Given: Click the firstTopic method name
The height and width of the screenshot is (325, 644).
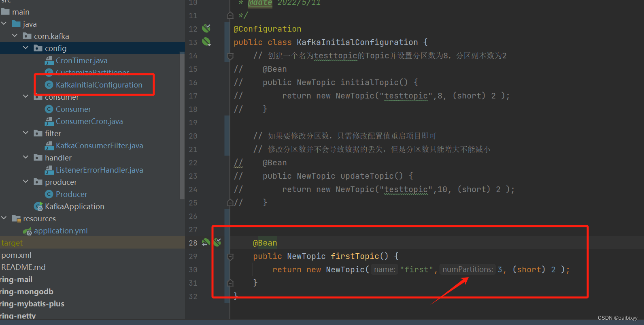Looking at the screenshot, I should (355, 256).
